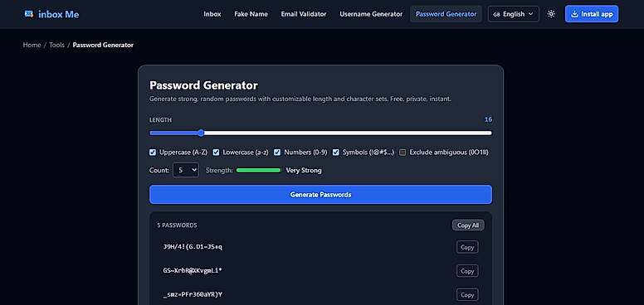Click the password text _smz=PFr360aYR)Y
644x305 pixels.
tap(193, 294)
